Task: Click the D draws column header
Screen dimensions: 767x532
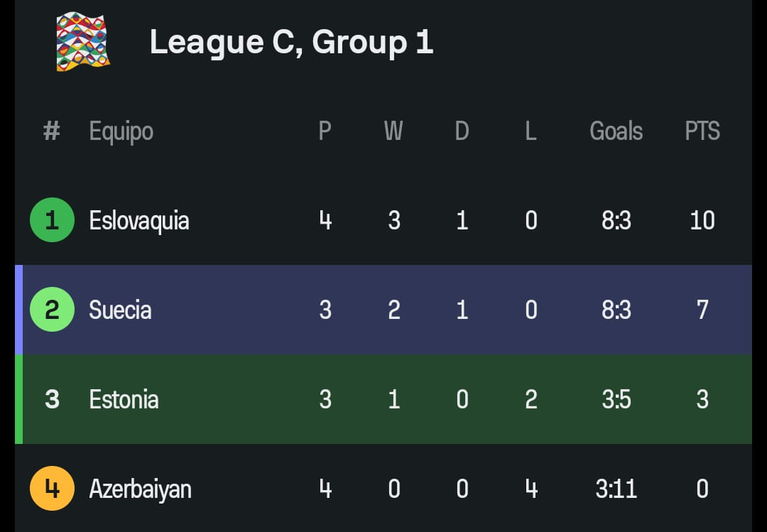Action: click(x=462, y=131)
